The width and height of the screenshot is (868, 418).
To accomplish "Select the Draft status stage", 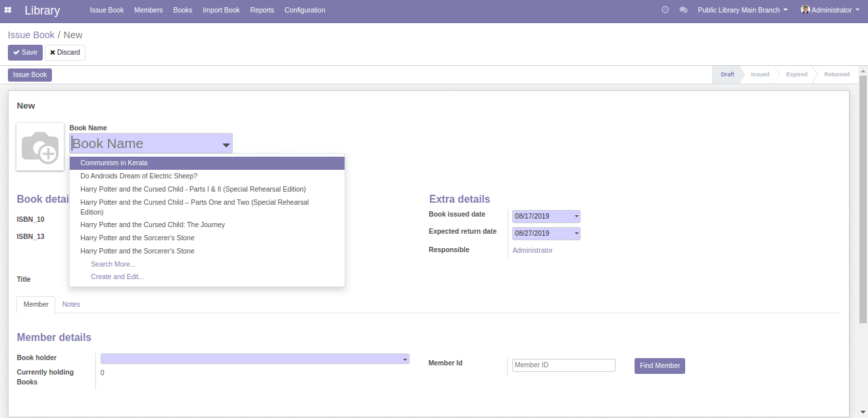I will (x=727, y=74).
